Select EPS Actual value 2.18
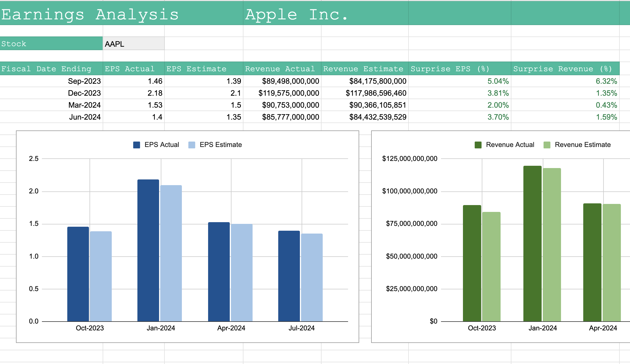The image size is (630, 364). tap(133, 93)
